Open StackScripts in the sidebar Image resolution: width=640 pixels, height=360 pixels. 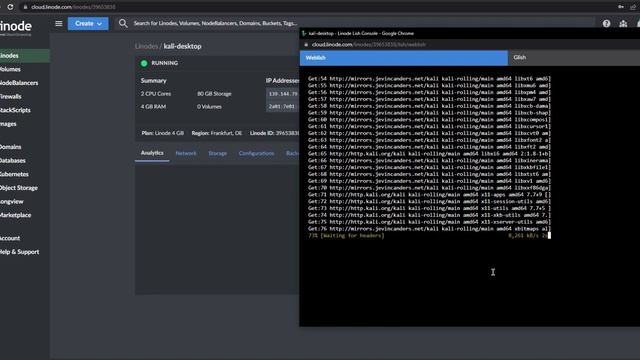[15, 110]
